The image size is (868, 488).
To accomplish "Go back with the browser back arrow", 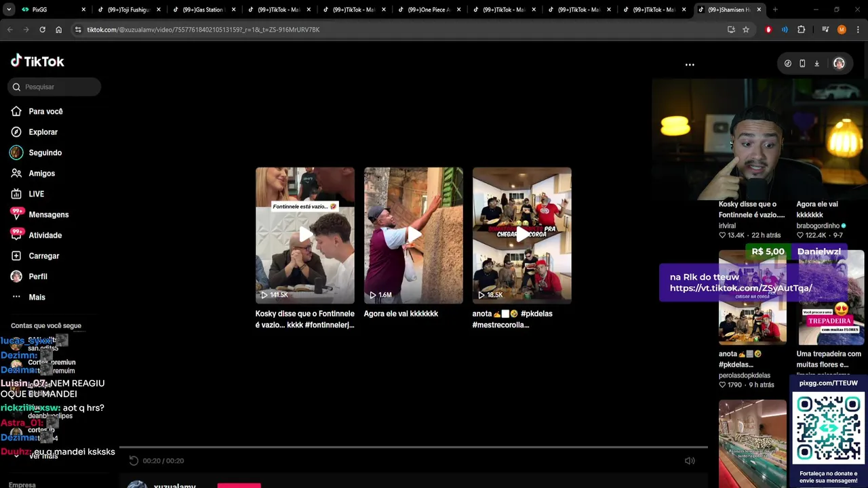I will [x=9, y=30].
